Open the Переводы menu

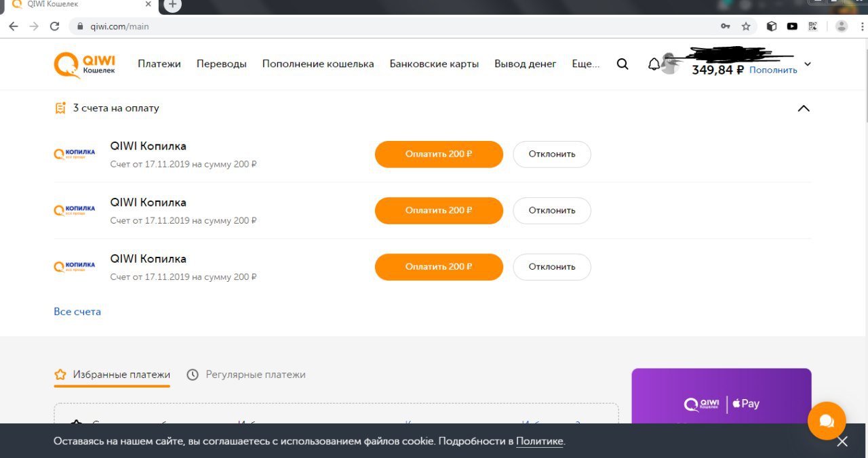pos(222,64)
